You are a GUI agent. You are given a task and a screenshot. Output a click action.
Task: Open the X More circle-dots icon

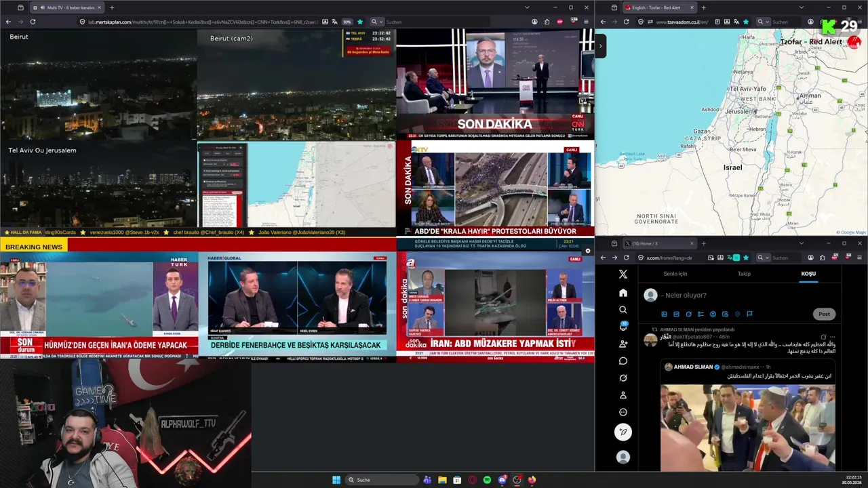[x=623, y=412]
